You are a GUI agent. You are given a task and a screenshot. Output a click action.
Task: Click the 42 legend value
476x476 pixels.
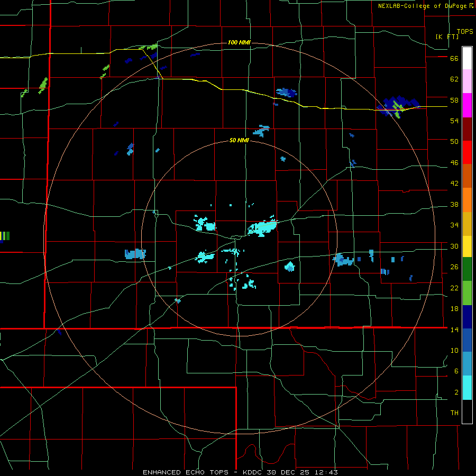coord(454,183)
